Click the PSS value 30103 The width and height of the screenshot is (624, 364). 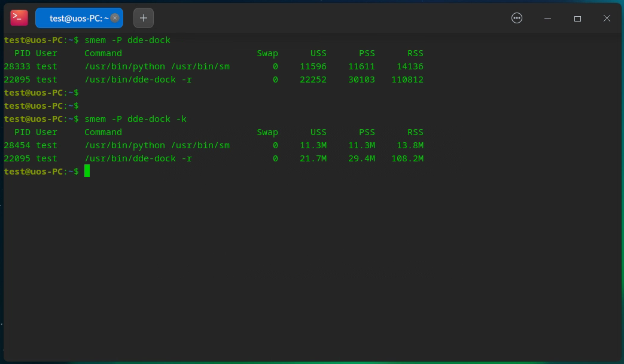pyautogui.click(x=361, y=79)
